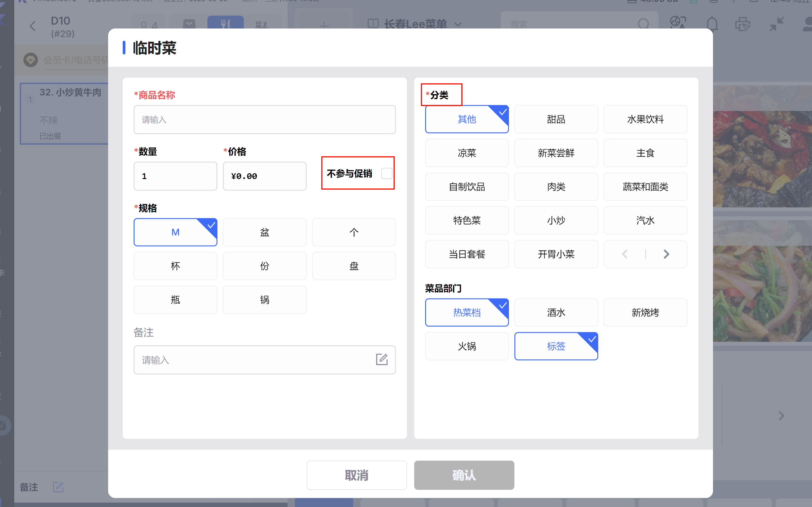Viewport: 812px width, 507px height.
Task: Open the 长春Lee菜单 menu dropdown
Action: pyautogui.click(x=415, y=24)
